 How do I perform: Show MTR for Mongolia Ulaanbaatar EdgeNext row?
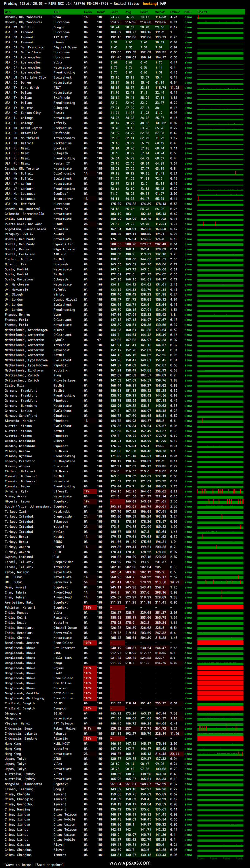[x=188, y=784]
